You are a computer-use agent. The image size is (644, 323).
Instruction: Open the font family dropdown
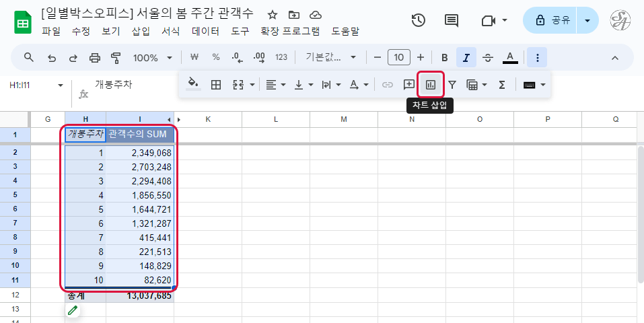[331, 58]
